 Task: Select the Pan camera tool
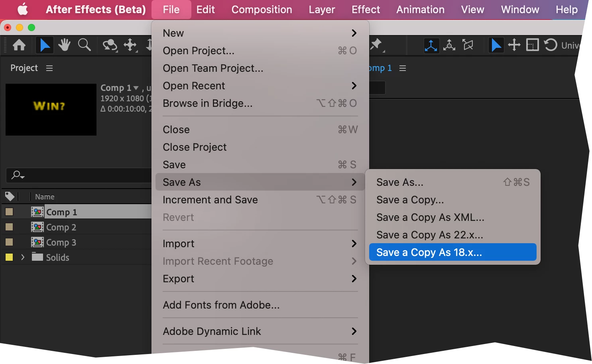pyautogui.click(x=130, y=45)
